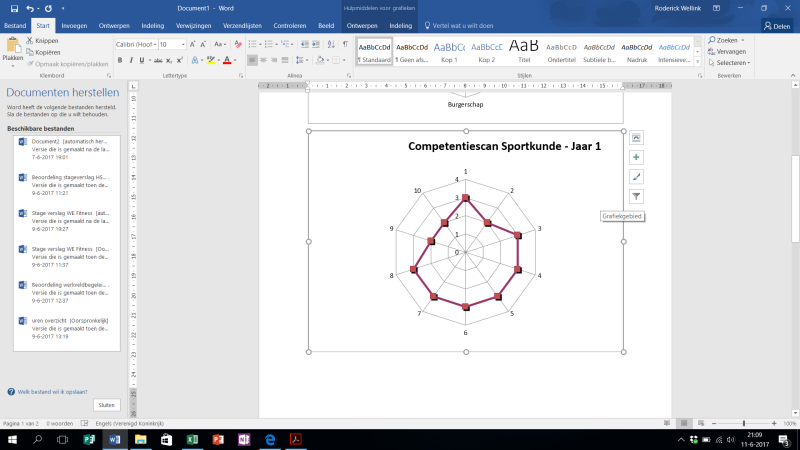Screen dimensions: 800x450
Task: Open chart layout options button
Action: [636, 138]
